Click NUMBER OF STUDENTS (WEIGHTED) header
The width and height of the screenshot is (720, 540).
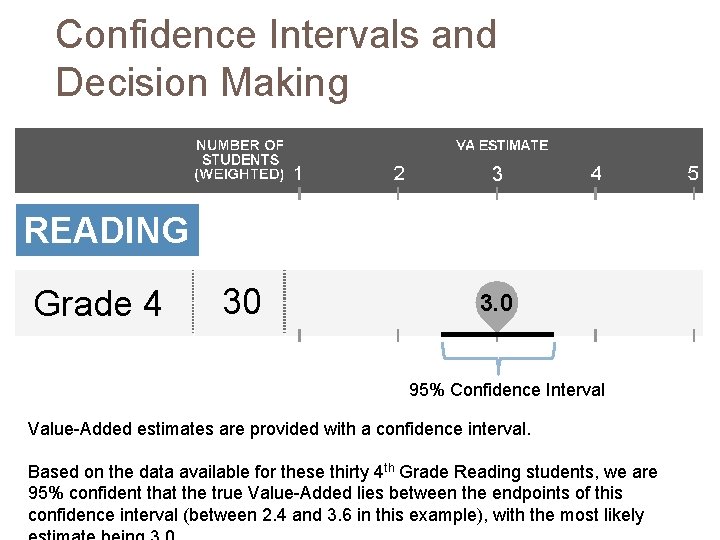[239, 159]
